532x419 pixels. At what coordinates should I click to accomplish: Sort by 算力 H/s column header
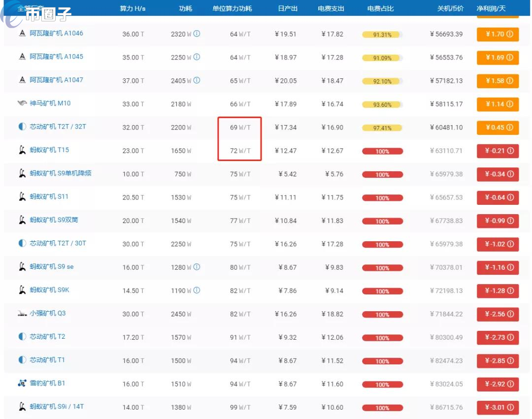click(133, 8)
